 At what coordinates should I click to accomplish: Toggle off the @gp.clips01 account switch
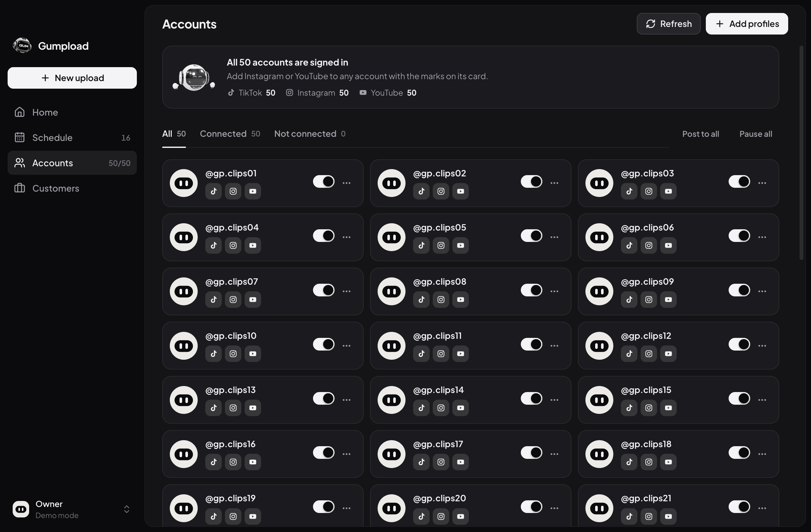324,181
